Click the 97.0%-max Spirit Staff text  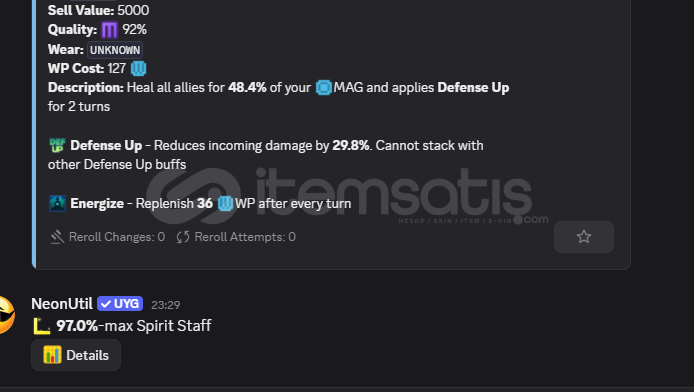point(134,326)
